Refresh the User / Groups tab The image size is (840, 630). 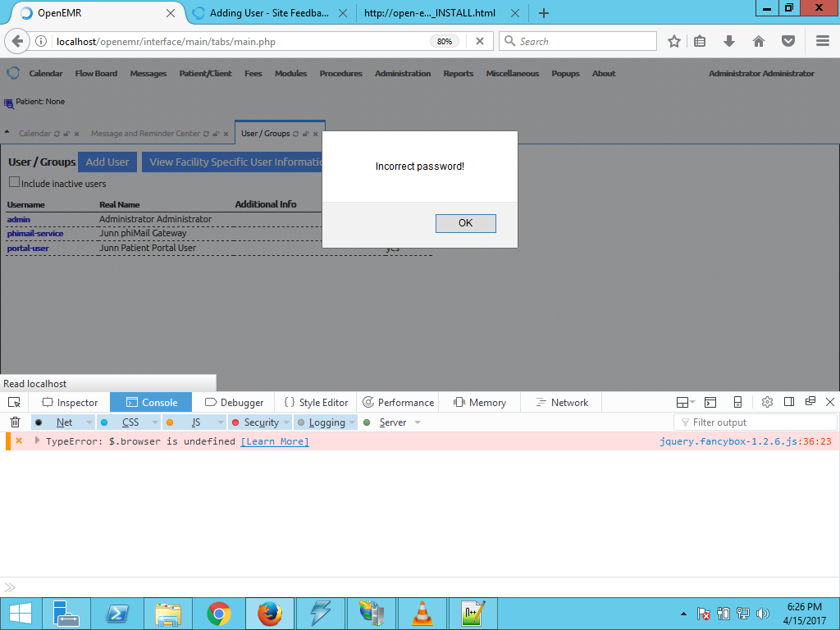coord(295,134)
